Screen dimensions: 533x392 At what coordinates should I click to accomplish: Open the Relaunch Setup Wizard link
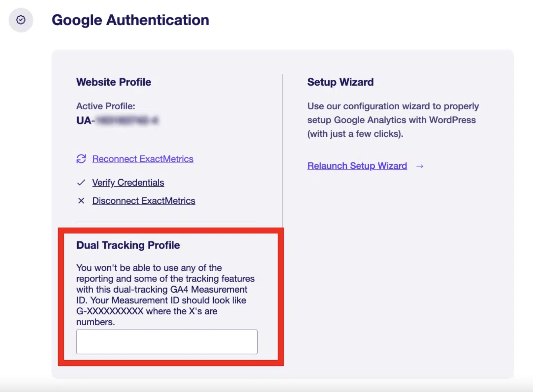tap(357, 166)
